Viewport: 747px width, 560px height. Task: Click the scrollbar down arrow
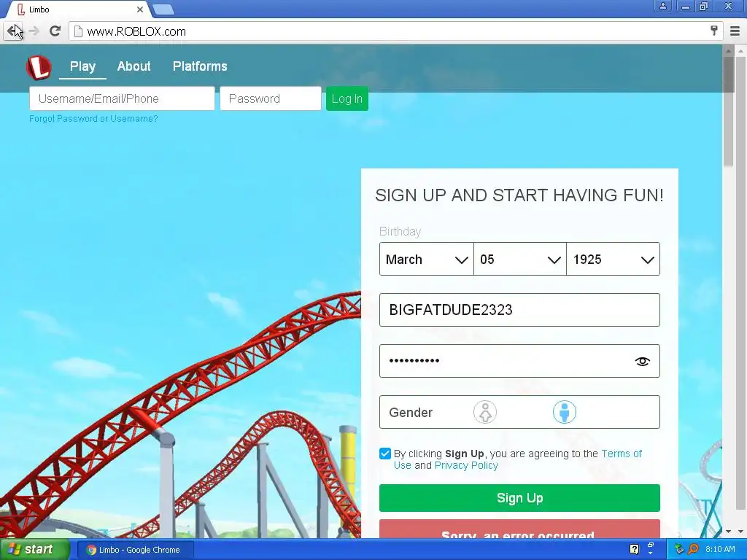click(x=728, y=532)
